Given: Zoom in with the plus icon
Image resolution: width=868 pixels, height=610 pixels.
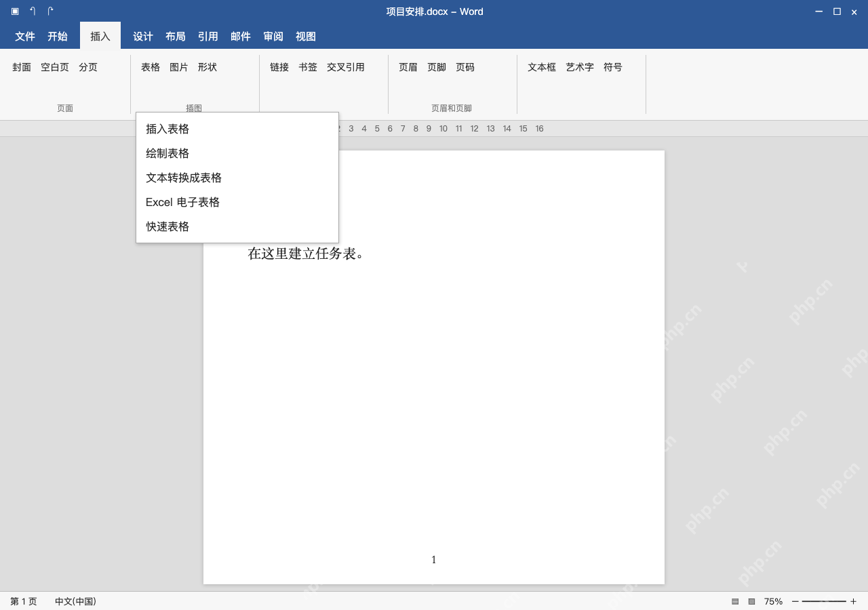Looking at the screenshot, I should click(853, 601).
